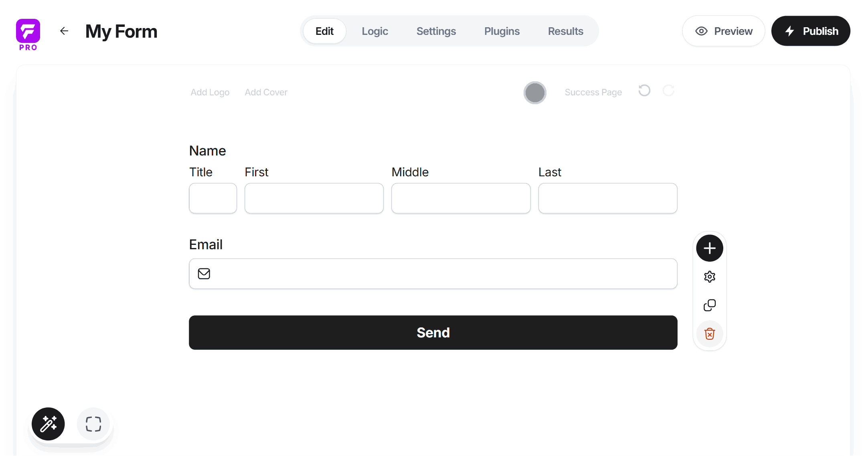The image size is (868, 456).
Task: Click the Preview button
Action: (724, 31)
